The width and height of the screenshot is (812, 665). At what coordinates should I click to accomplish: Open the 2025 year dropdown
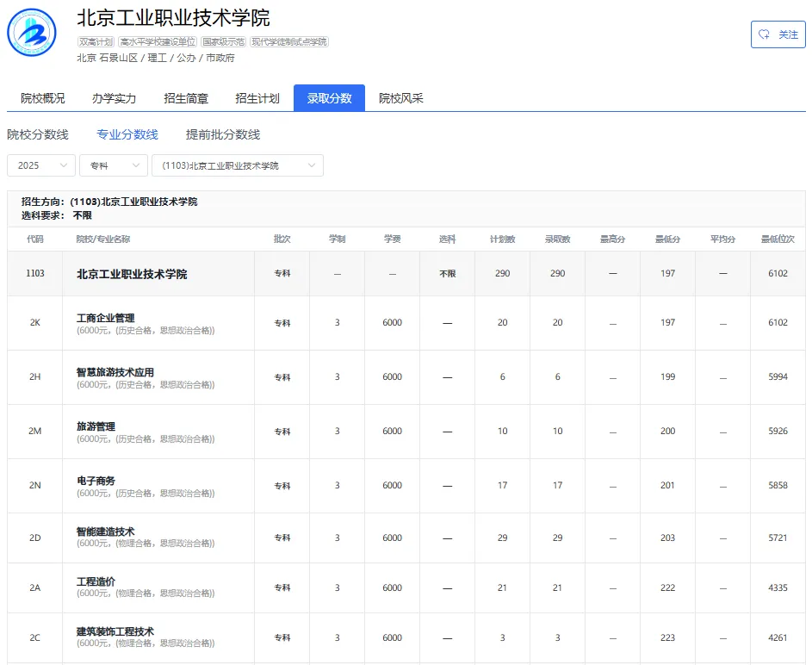point(41,165)
